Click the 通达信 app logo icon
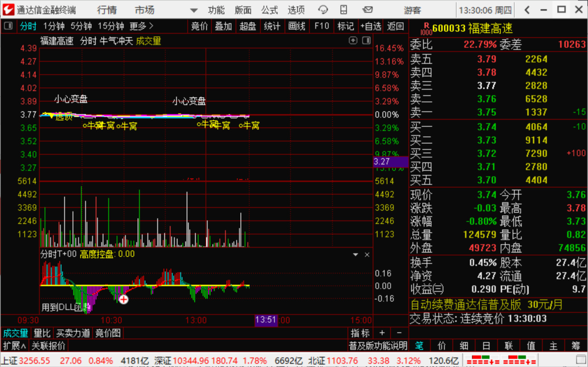The height and width of the screenshot is (367, 588). pos(8,10)
